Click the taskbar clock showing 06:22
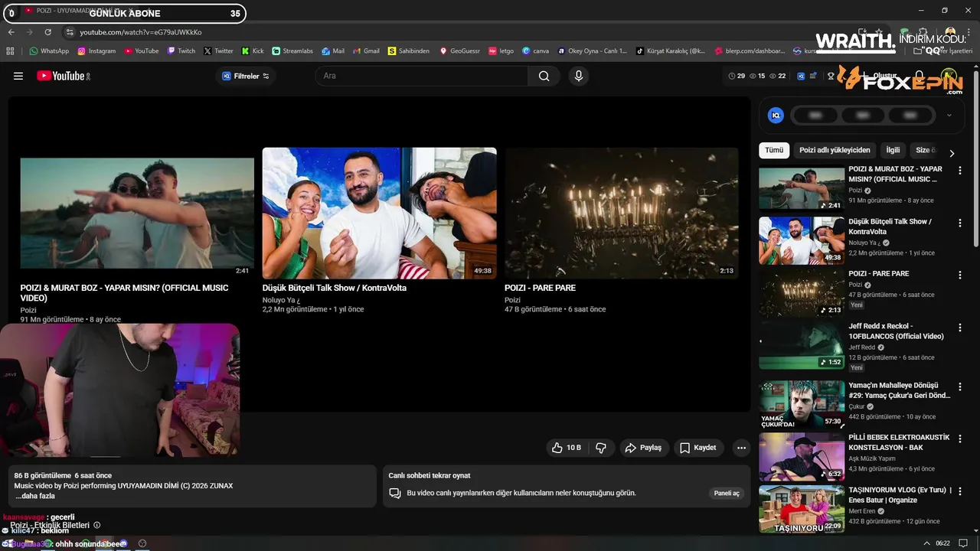Image resolution: width=980 pixels, height=551 pixels. pos(942,543)
